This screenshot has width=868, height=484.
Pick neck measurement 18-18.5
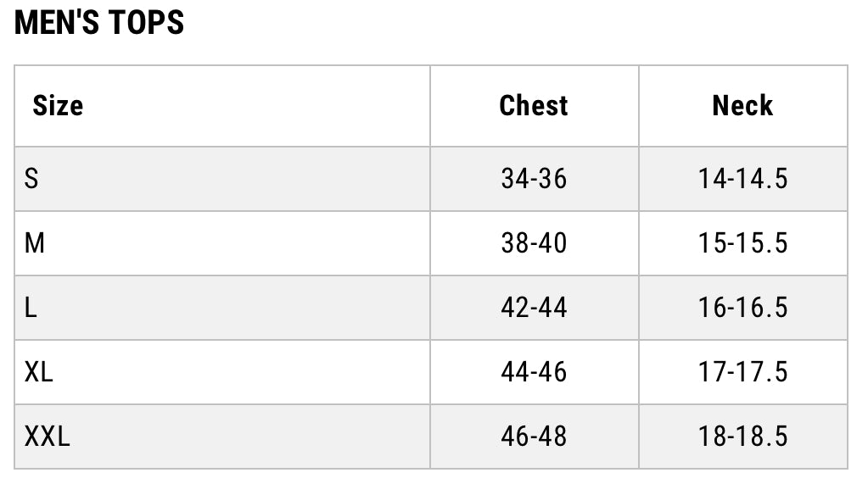click(743, 437)
